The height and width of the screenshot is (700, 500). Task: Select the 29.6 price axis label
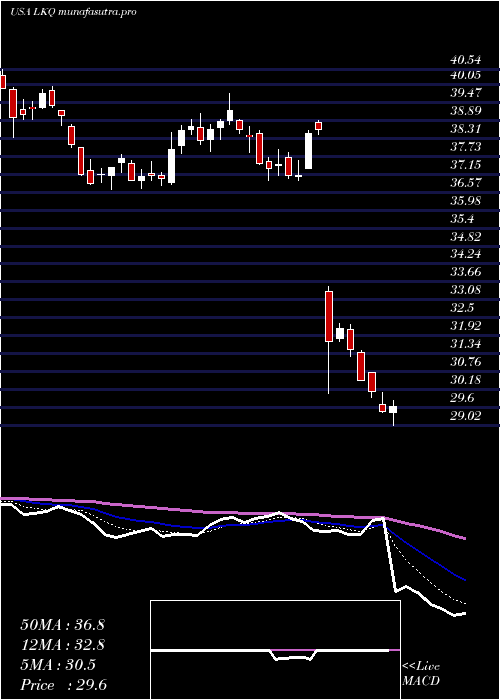(x=462, y=397)
